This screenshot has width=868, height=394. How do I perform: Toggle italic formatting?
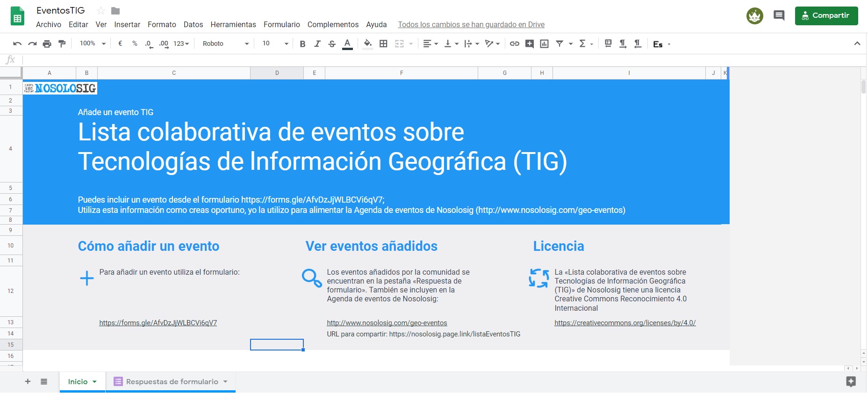coord(317,44)
